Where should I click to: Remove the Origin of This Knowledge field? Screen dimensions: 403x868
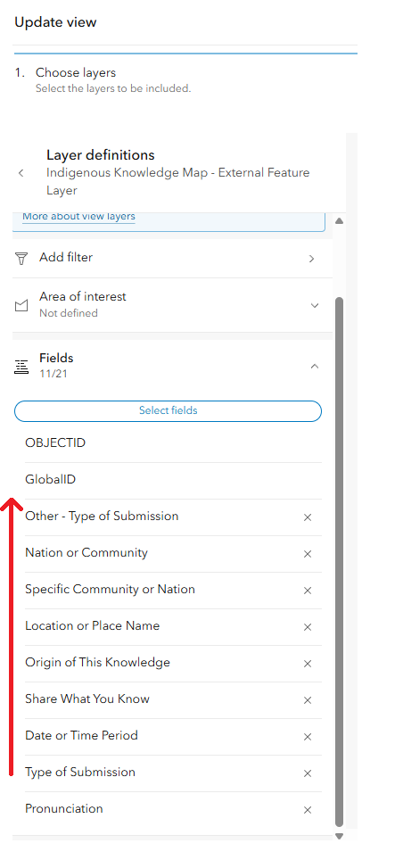pos(308,663)
